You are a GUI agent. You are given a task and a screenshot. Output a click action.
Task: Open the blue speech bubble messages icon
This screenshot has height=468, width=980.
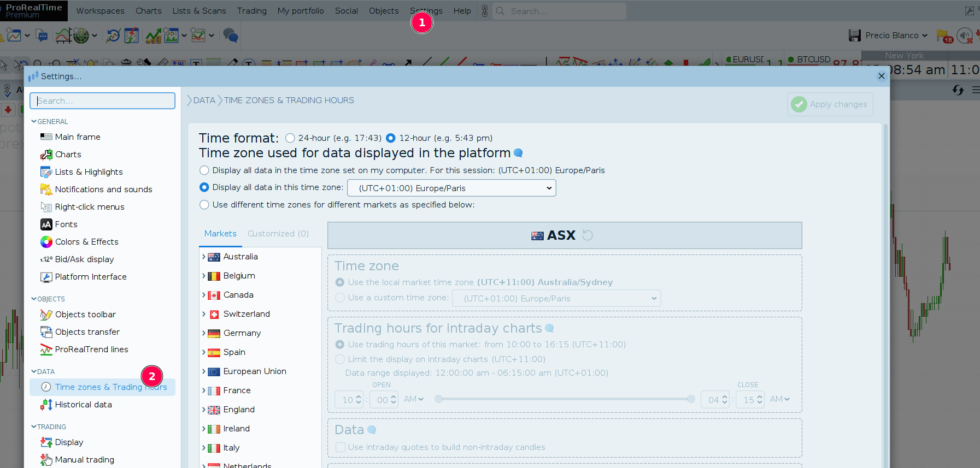pos(42,35)
